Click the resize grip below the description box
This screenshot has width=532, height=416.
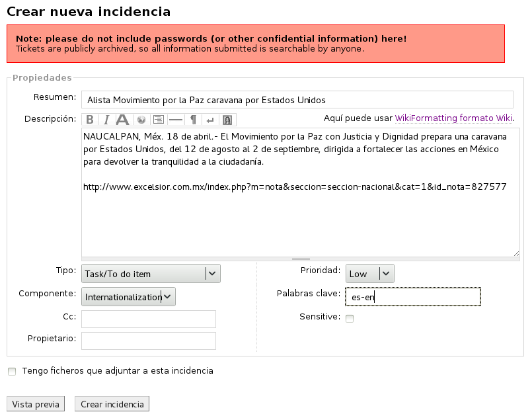[x=301, y=259]
